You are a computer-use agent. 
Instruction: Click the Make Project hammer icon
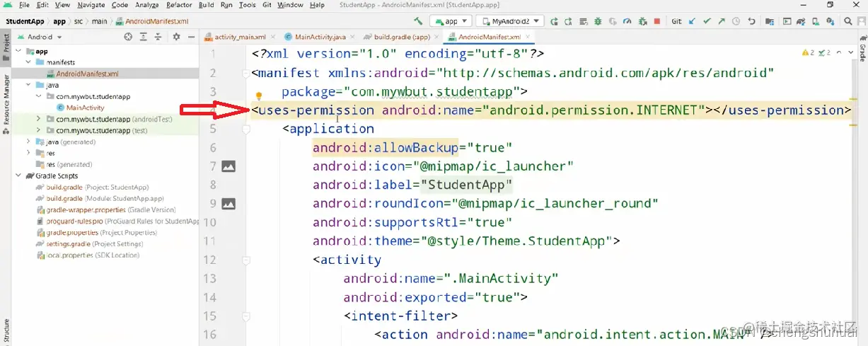pyautogui.click(x=419, y=21)
